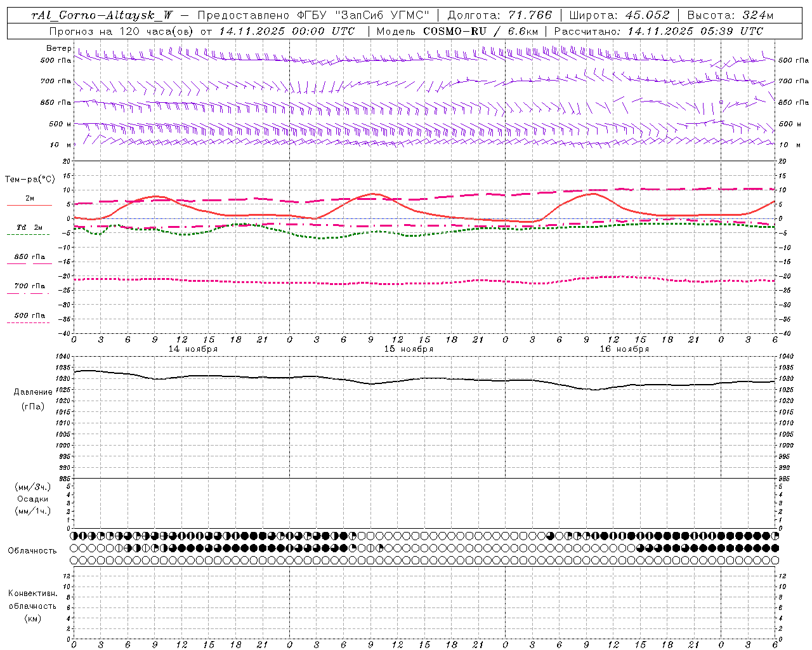Click the Рассчитано: 14.11.2025 05:39 UTC timestamp
The image size is (812, 650).
pyautogui.click(x=658, y=31)
